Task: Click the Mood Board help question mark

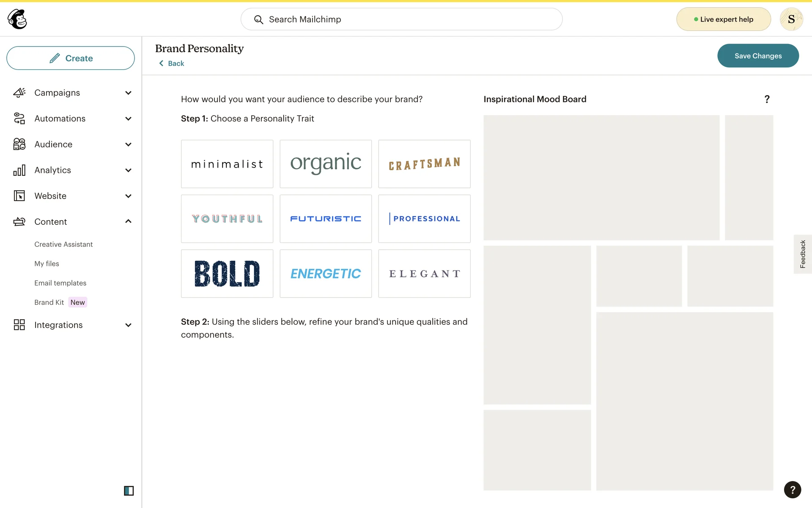Action: click(x=767, y=99)
